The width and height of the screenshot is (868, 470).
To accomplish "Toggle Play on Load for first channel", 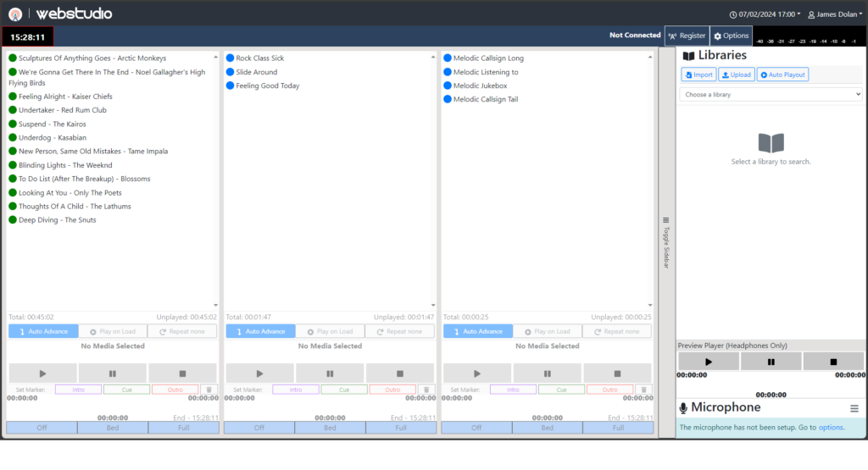I will (113, 332).
